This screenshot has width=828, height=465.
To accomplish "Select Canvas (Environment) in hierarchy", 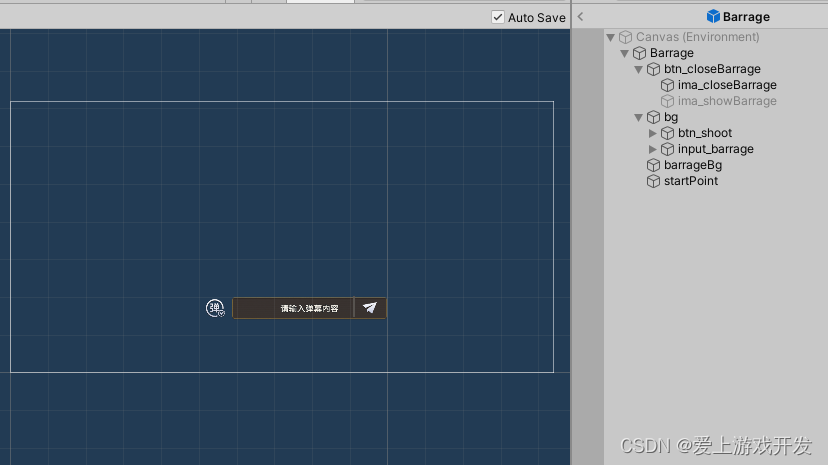I will (697, 37).
